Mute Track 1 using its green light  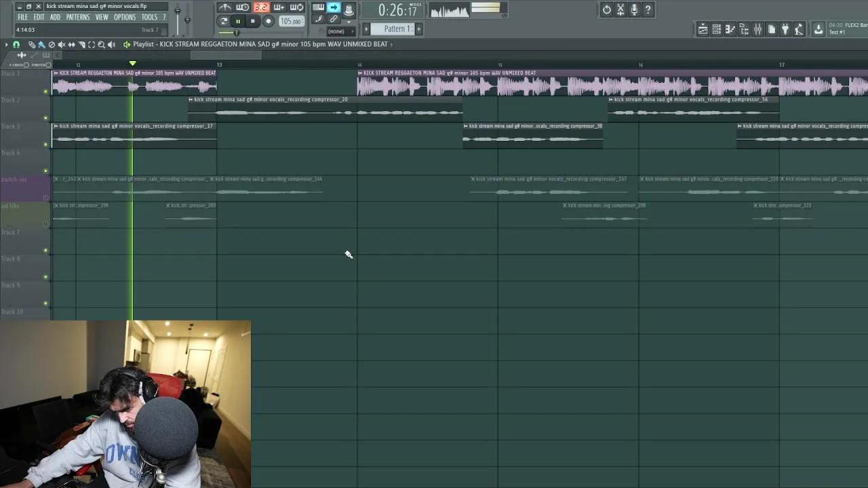pyautogui.click(x=46, y=91)
